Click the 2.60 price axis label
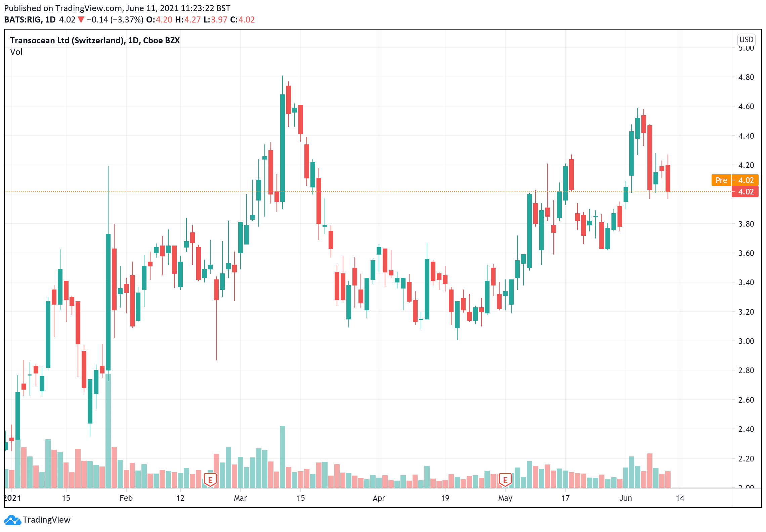Viewport: 766px width, 532px height. pyautogui.click(x=746, y=400)
